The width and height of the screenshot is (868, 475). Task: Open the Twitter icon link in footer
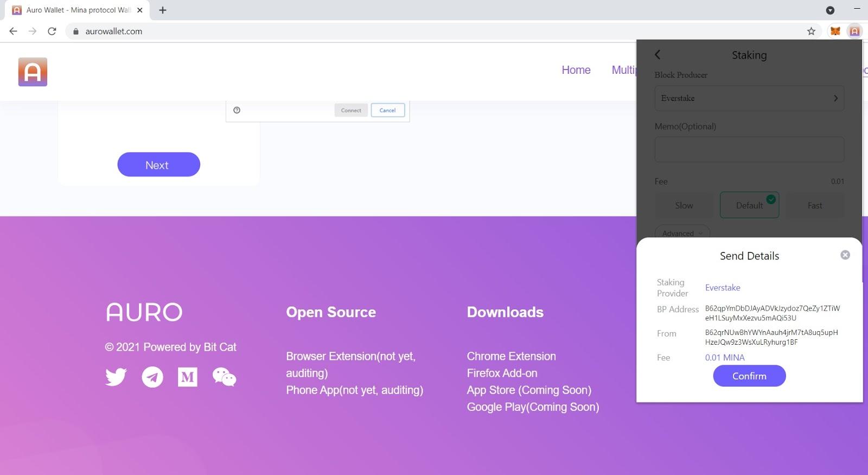tap(116, 377)
